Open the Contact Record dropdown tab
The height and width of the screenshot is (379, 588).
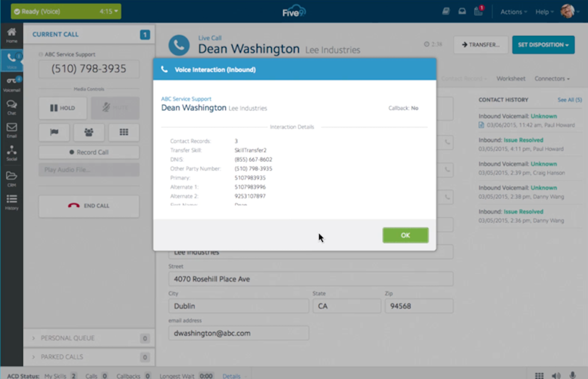[464, 78]
